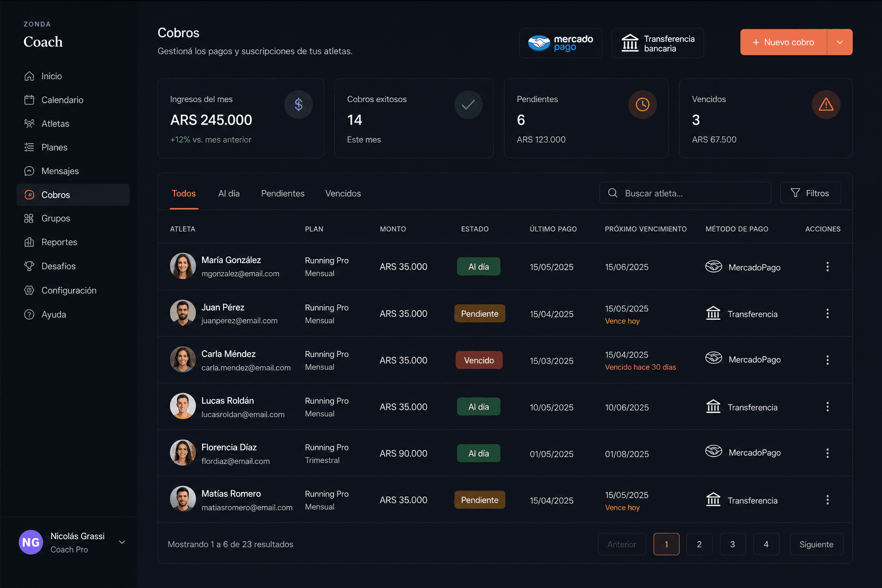Switch to the Pendientes tab
The height and width of the screenshot is (588, 882).
click(283, 194)
